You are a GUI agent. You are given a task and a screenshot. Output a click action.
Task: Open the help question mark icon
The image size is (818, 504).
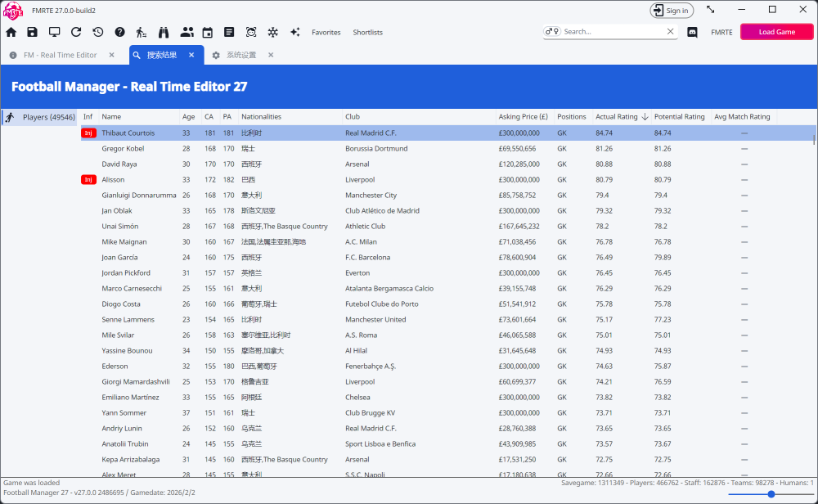(120, 33)
